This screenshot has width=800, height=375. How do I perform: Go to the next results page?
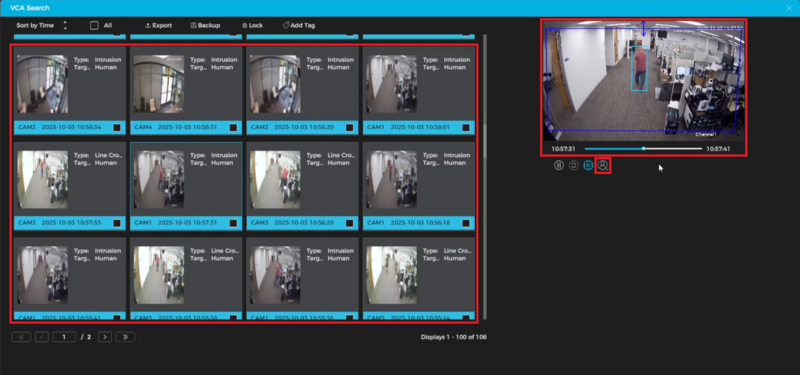pyautogui.click(x=105, y=337)
